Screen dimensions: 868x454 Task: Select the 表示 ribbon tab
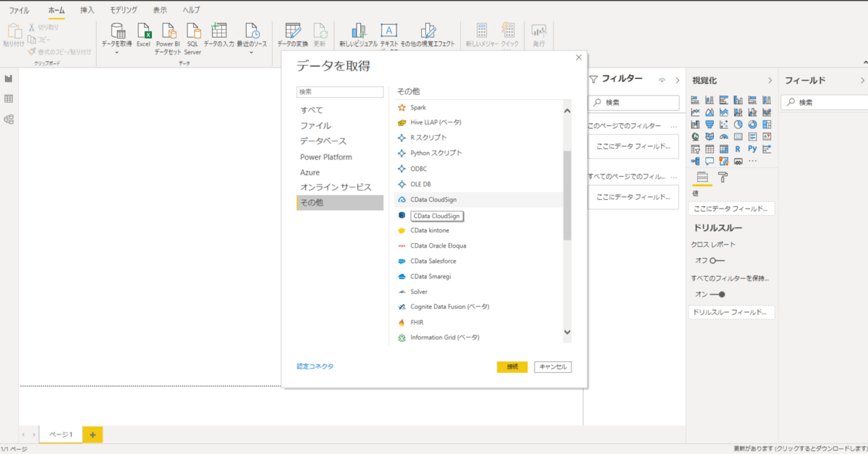160,10
